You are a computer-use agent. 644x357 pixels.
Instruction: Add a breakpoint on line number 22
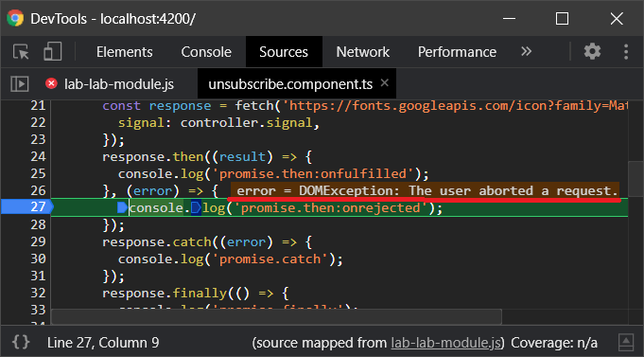[x=38, y=122]
